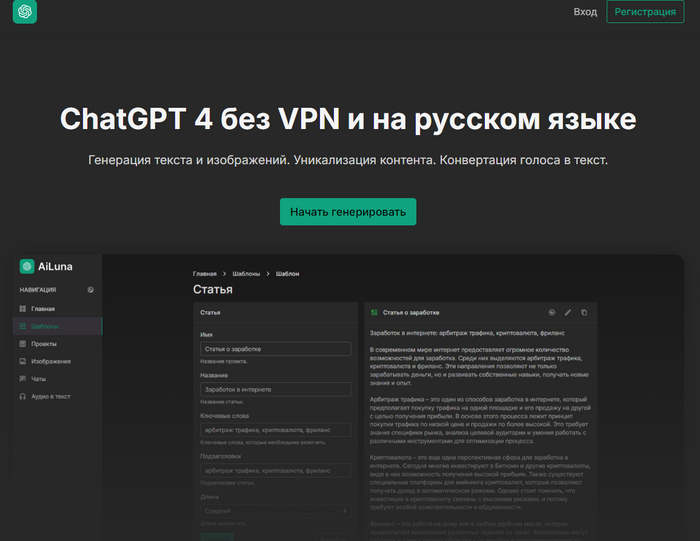700x541 pixels.
Task: Click the Название field Заработок в интернете
Action: click(x=275, y=389)
